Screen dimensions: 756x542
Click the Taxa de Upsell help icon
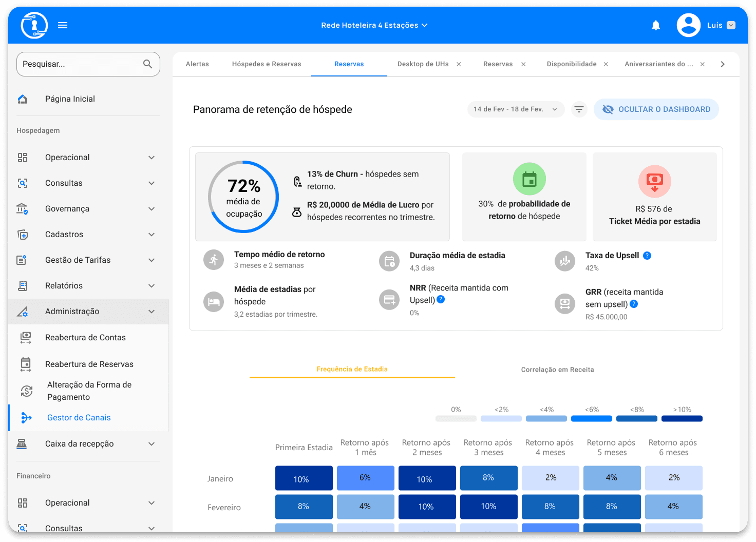(647, 256)
